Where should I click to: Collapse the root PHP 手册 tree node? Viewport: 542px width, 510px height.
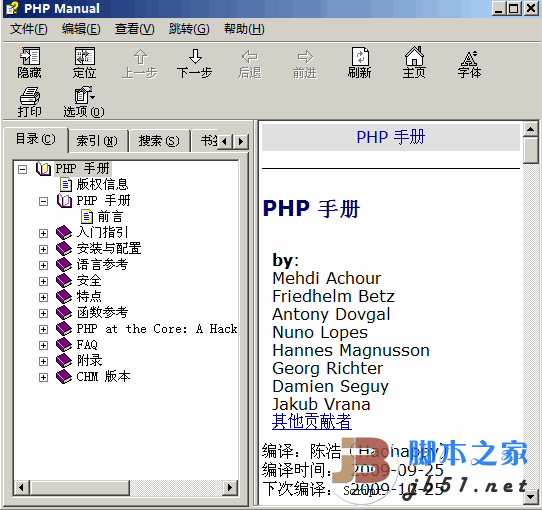click(x=23, y=169)
